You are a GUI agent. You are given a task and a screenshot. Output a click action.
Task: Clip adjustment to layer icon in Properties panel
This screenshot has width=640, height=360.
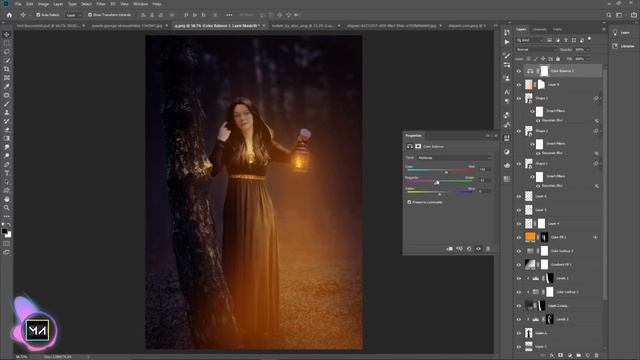pyautogui.click(x=449, y=249)
